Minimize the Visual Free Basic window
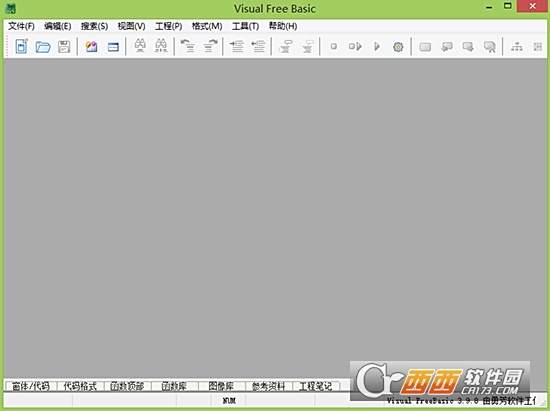The image size is (550, 411). pyautogui.click(x=489, y=7)
